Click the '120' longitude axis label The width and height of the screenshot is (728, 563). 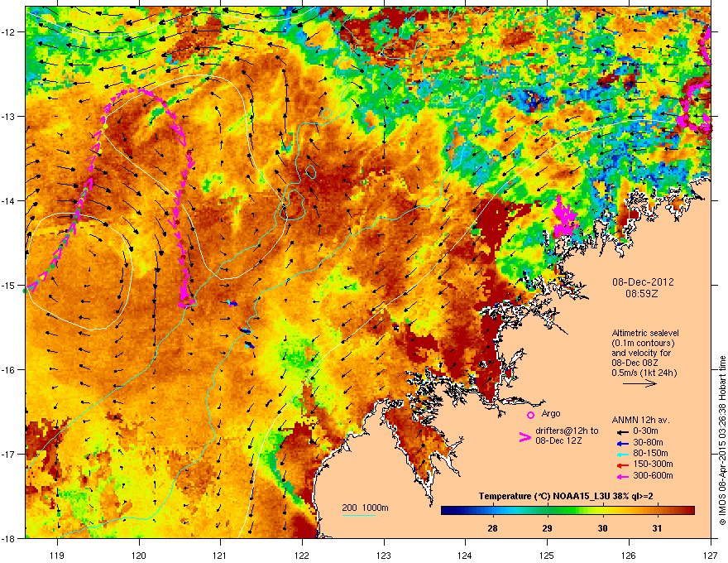click(x=139, y=555)
